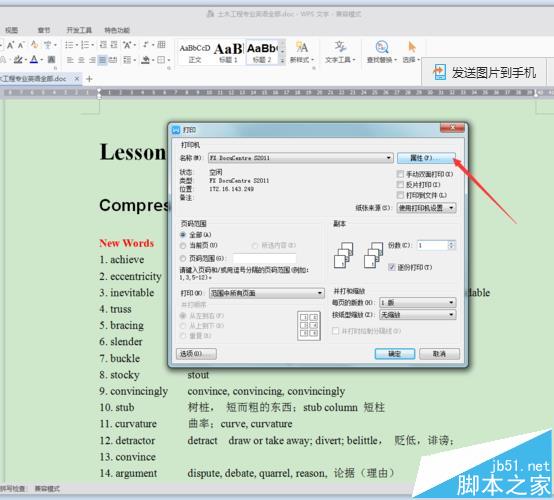The image size is (554, 500).
Task: Open the 视图 view ribbon tab
Action: pos(11,30)
